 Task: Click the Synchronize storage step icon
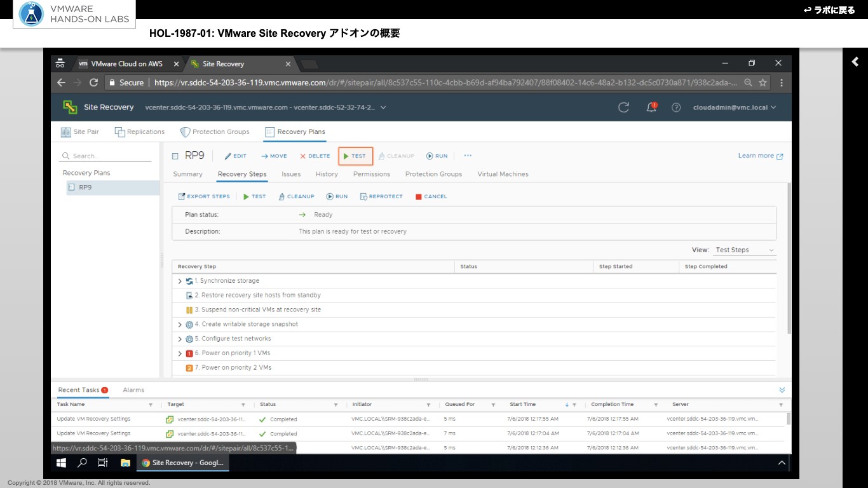coord(189,281)
